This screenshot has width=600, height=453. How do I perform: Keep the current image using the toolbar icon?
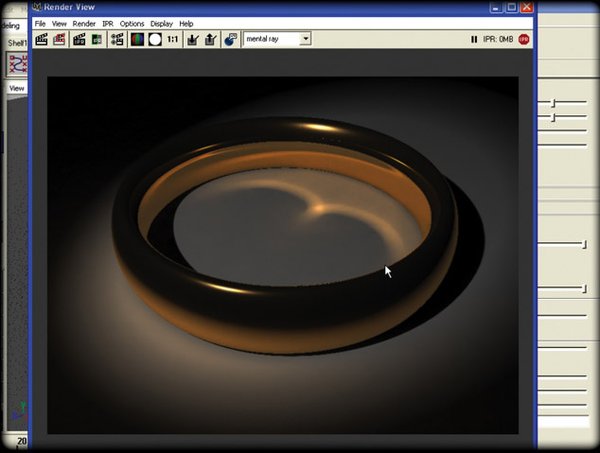click(192, 39)
